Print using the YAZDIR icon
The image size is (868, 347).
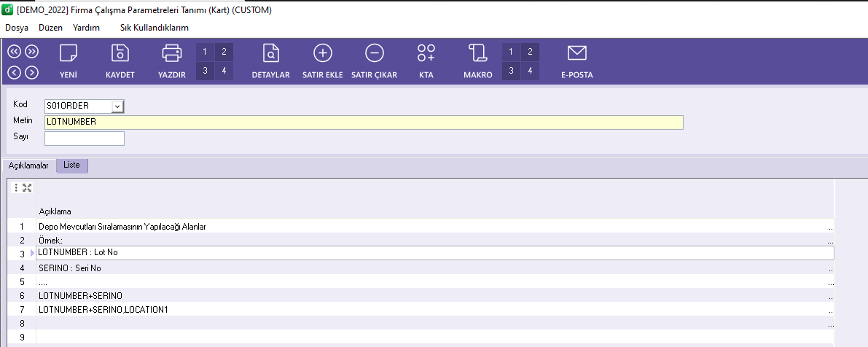(x=171, y=54)
